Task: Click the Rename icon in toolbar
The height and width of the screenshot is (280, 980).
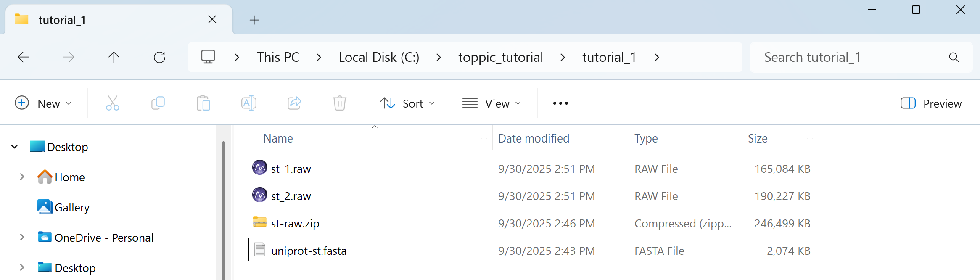Action: pos(249,103)
